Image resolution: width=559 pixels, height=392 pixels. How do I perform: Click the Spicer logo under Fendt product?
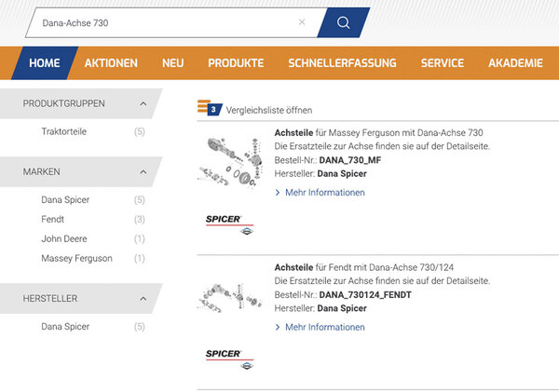tap(227, 358)
